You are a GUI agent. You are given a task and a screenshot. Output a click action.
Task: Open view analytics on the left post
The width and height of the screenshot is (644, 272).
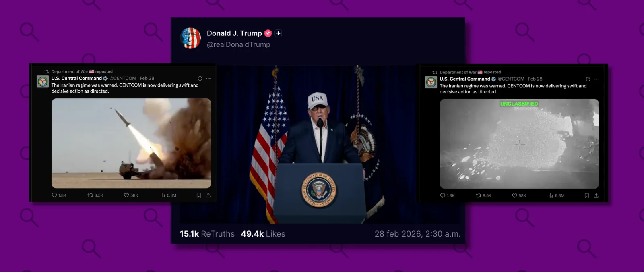click(x=163, y=195)
